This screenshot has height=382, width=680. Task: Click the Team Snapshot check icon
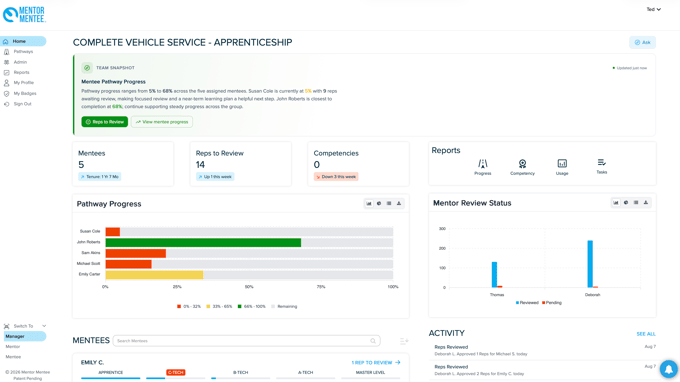pyautogui.click(x=87, y=68)
